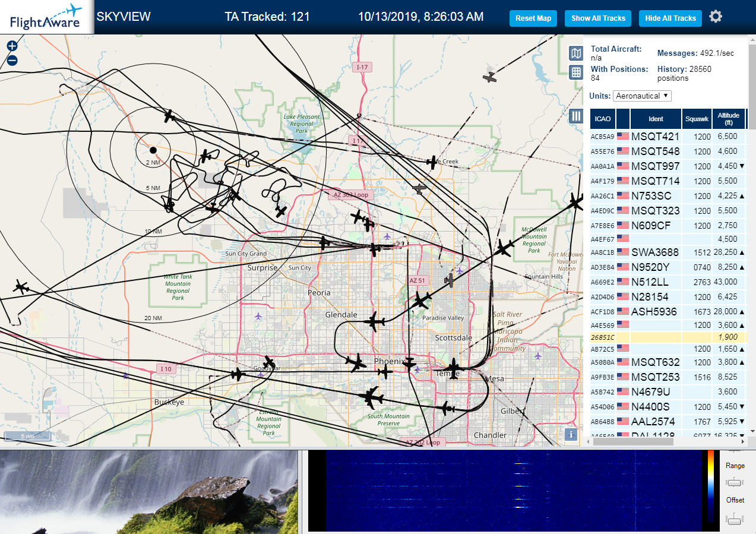Click the Reset Map button
The image size is (756, 534).
pos(533,18)
